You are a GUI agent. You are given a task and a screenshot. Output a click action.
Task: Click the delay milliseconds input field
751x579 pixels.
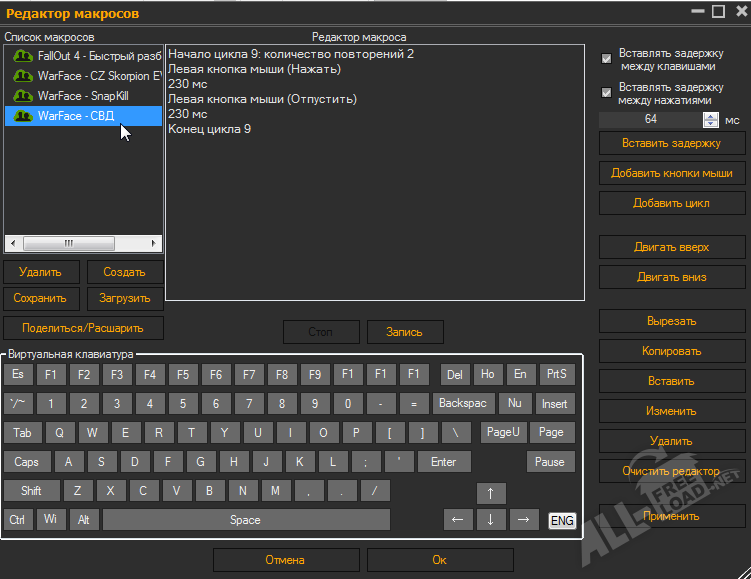pyautogui.click(x=650, y=120)
